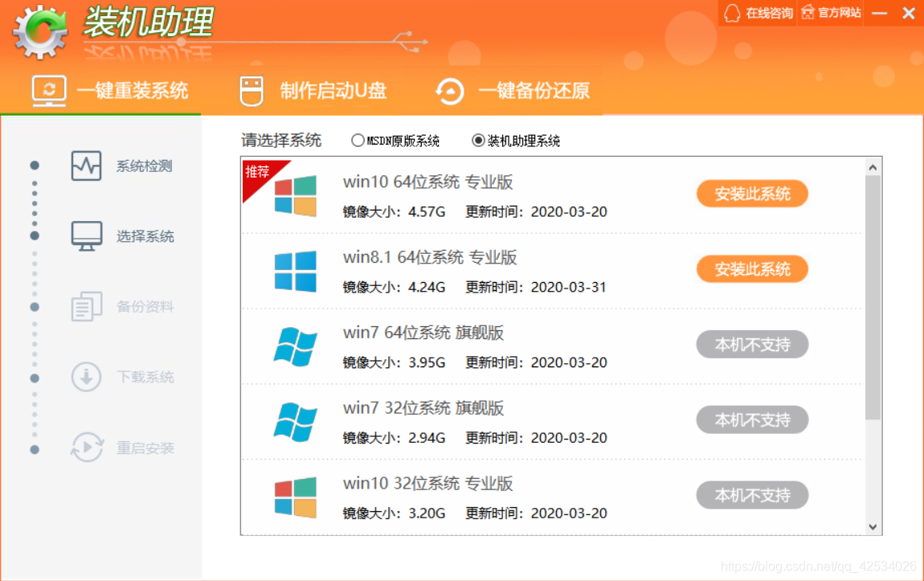Click the 镜像大小: 2.94G text
This screenshot has height=581, width=924.
pos(395,438)
